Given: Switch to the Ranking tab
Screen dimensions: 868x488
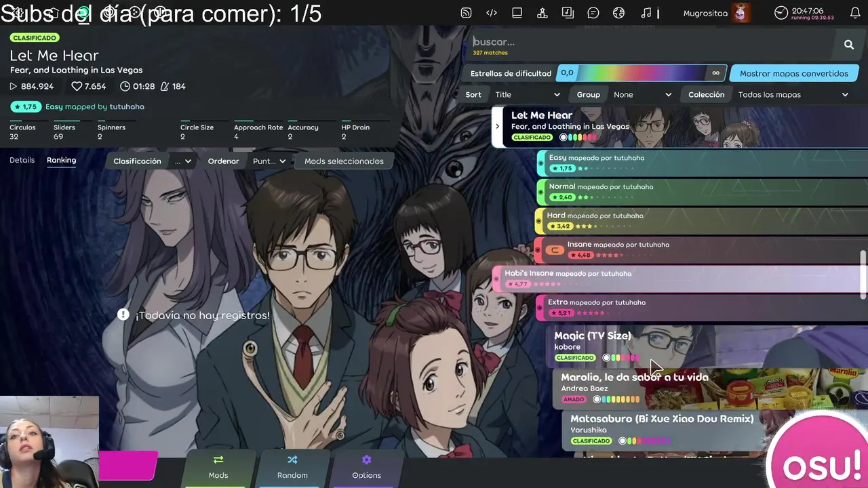Looking at the screenshot, I should click(x=61, y=160).
